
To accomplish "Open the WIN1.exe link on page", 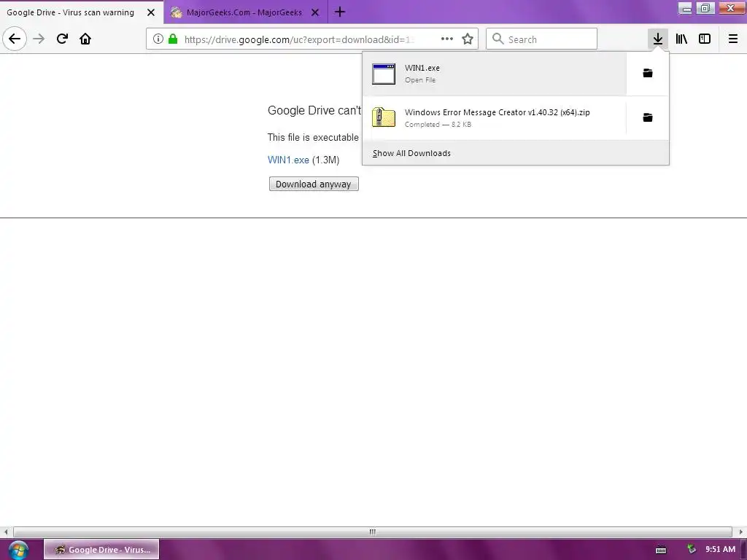I will [x=288, y=160].
